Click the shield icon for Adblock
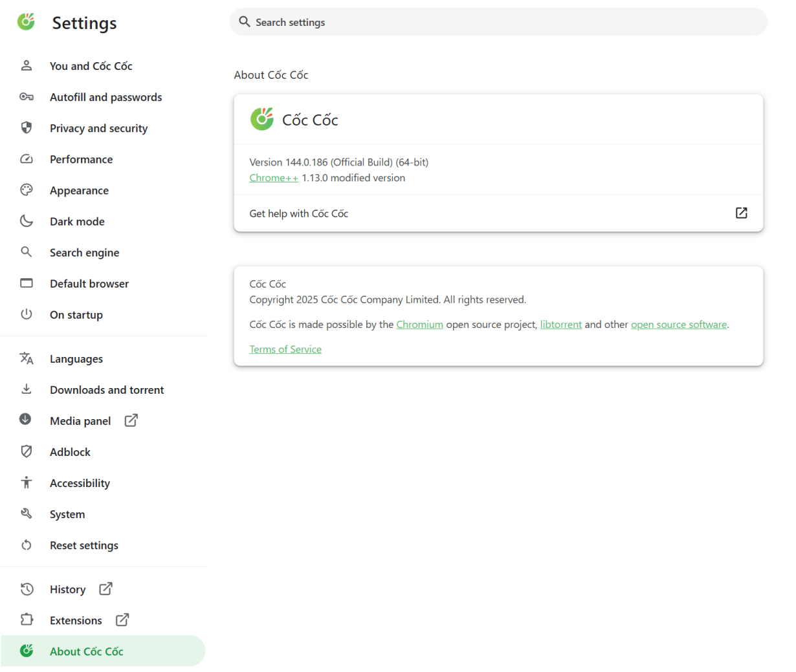This screenshot has width=796, height=672. click(27, 451)
